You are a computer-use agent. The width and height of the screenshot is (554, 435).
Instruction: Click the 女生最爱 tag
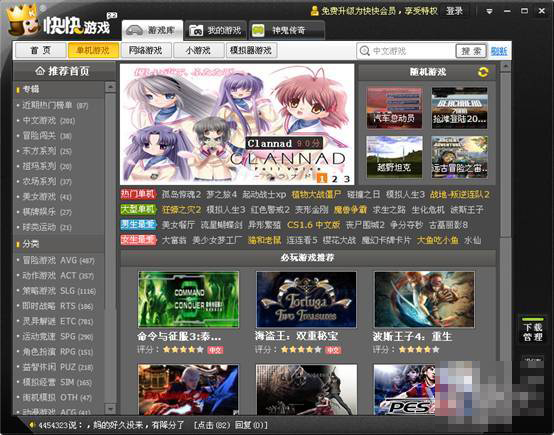[138, 240]
